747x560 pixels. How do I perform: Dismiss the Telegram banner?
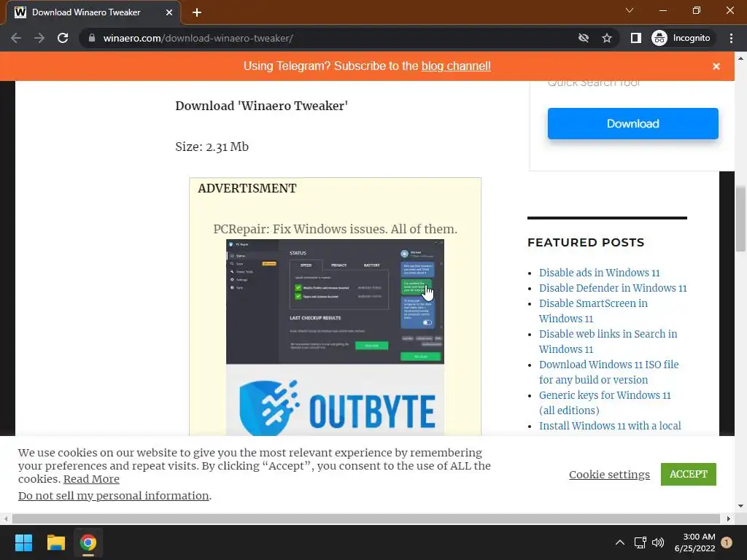pyautogui.click(x=716, y=66)
